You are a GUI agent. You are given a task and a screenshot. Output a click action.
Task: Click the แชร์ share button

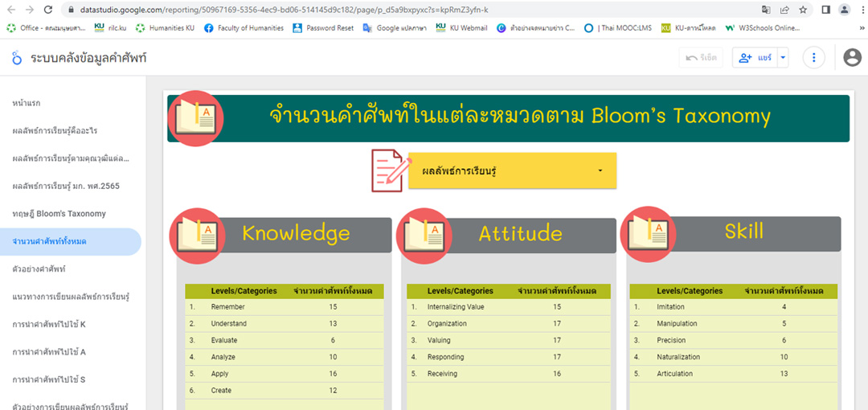(755, 57)
